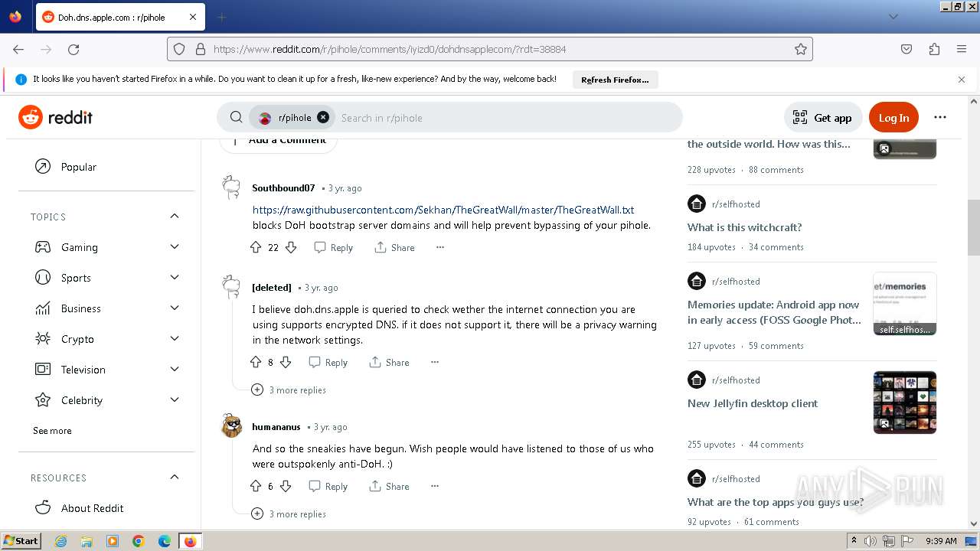Go to the Reddit home logo
This screenshot has width=980, height=551.
(55, 117)
